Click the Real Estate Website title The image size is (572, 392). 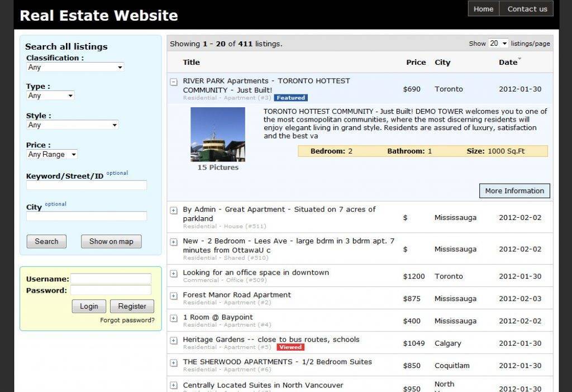pos(99,16)
